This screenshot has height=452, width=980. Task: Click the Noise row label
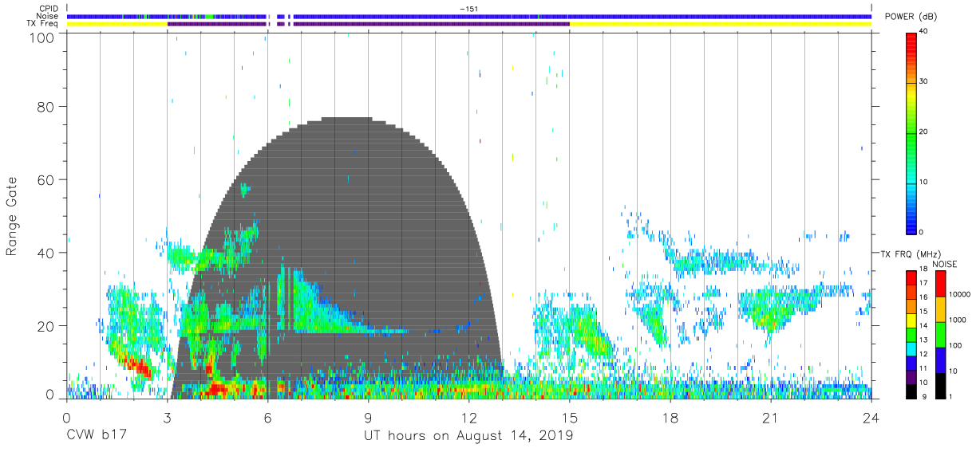click(45, 16)
